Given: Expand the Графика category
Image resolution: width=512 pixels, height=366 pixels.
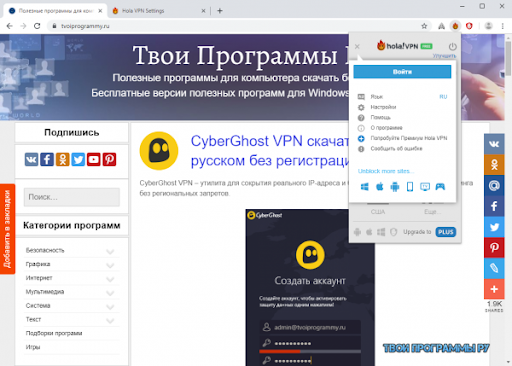Looking at the screenshot, I should (x=110, y=265).
